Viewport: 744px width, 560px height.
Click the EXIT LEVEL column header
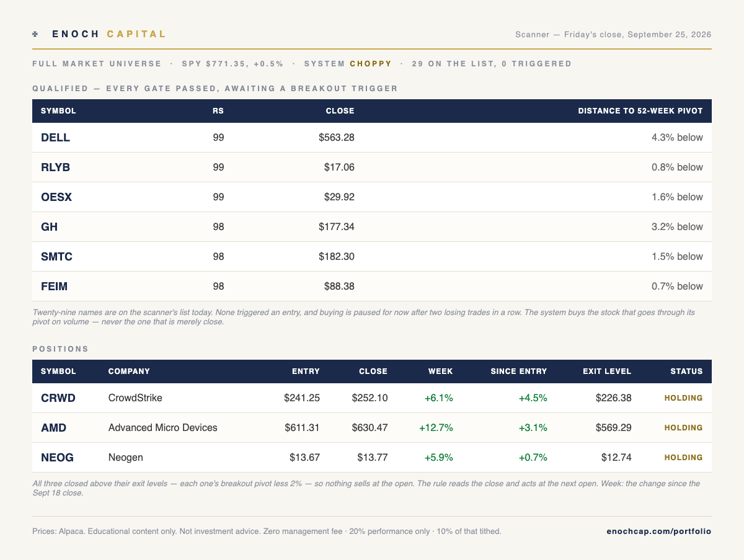[607, 371]
